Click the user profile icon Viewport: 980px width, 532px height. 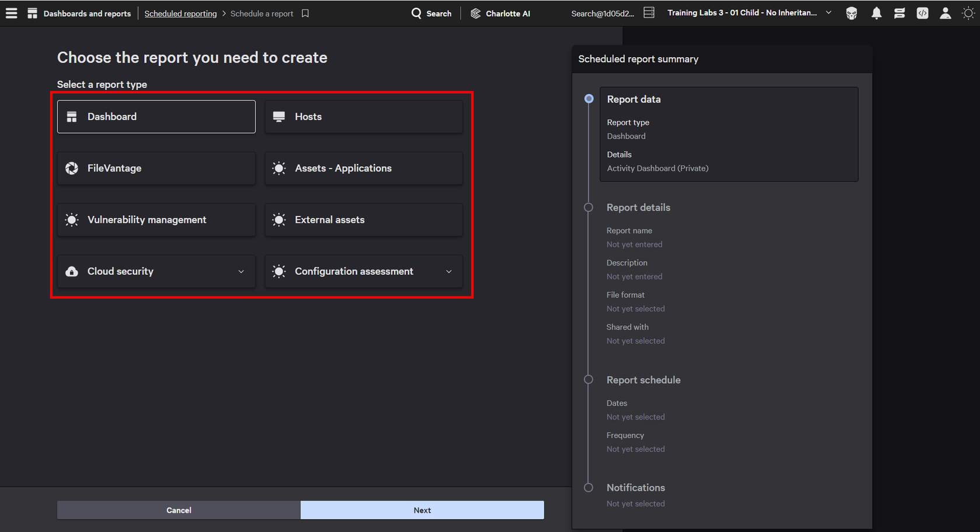[945, 13]
